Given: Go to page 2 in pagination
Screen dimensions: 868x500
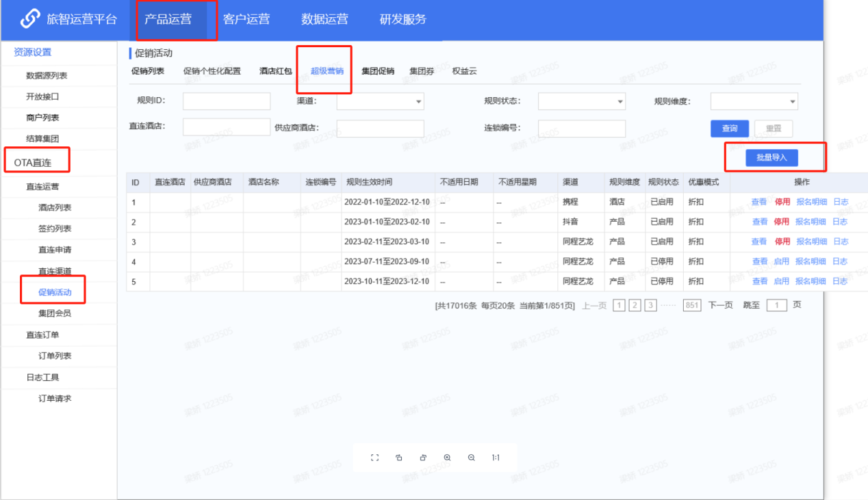Looking at the screenshot, I should click(x=635, y=305).
